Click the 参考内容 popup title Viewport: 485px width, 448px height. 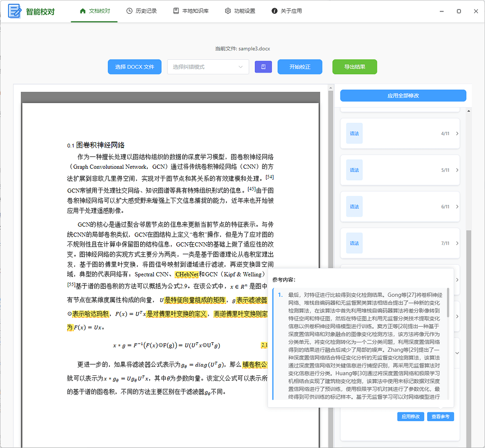point(284,280)
